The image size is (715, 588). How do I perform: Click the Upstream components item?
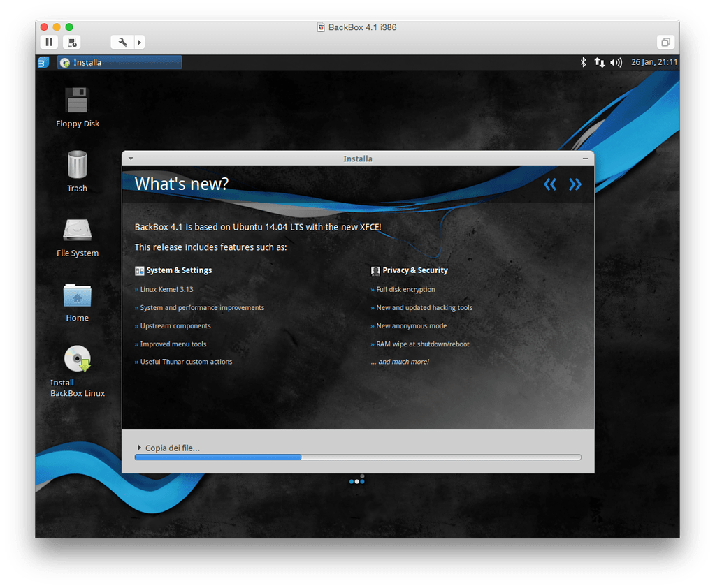175,325
